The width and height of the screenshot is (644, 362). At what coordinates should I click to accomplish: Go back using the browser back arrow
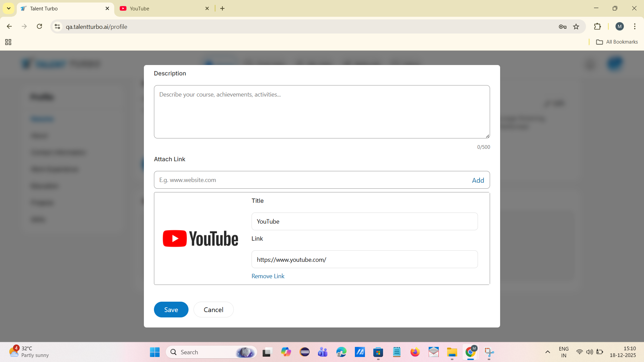[9, 26]
